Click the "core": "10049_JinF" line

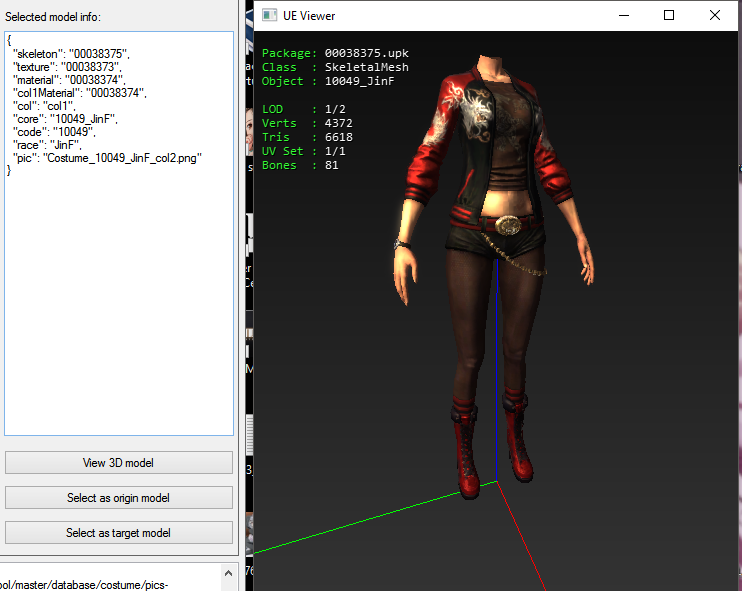[65, 119]
